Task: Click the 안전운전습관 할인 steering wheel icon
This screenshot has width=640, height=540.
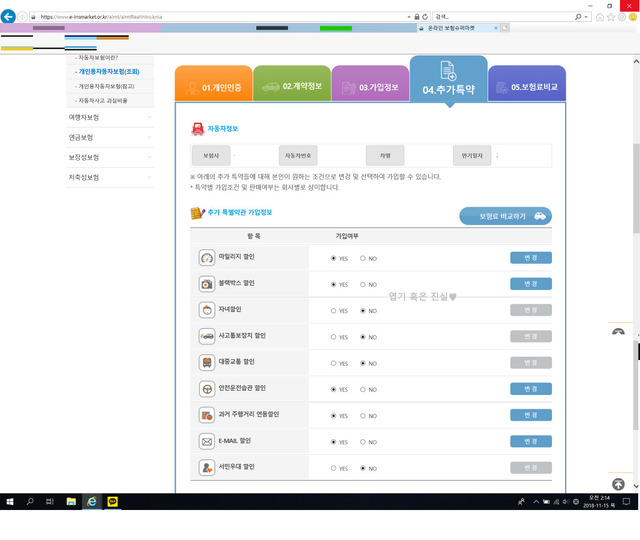Action: (x=207, y=388)
